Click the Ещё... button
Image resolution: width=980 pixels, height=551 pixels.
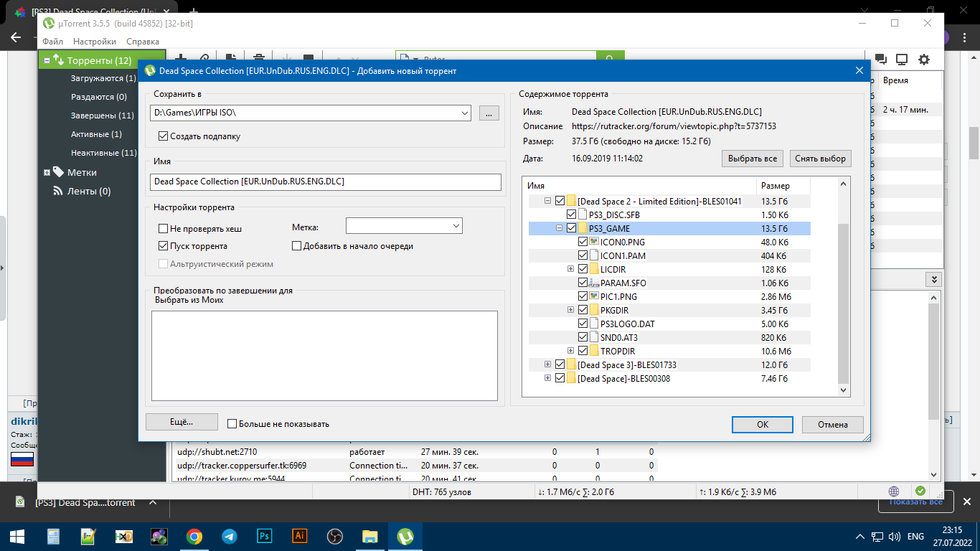182,422
